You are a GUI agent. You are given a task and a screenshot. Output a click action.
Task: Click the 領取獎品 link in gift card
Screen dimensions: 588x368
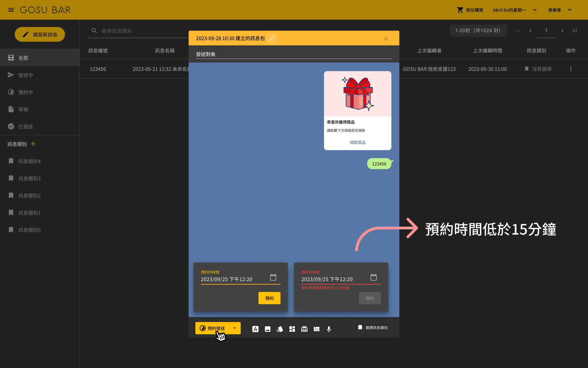coord(358,142)
